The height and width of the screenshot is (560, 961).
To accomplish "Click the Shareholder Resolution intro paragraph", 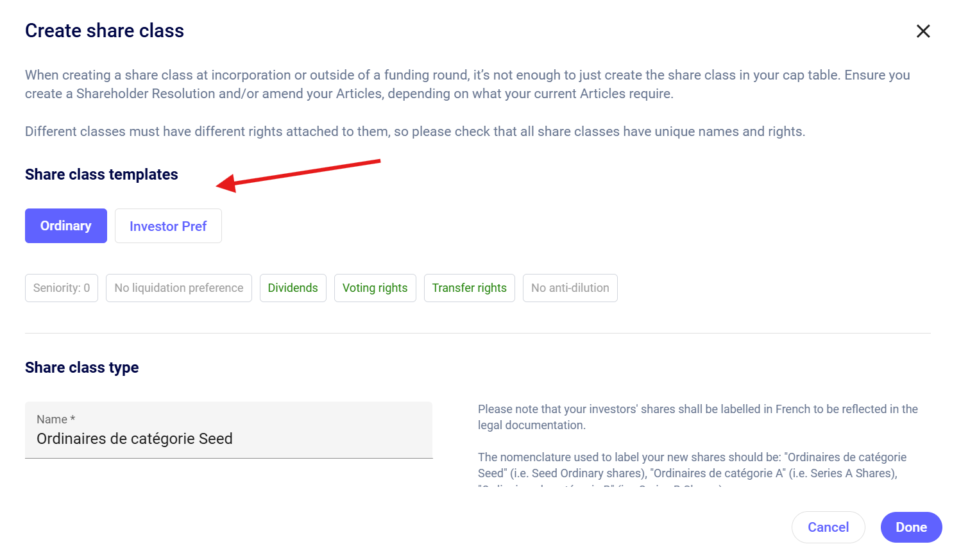I will 467,84.
